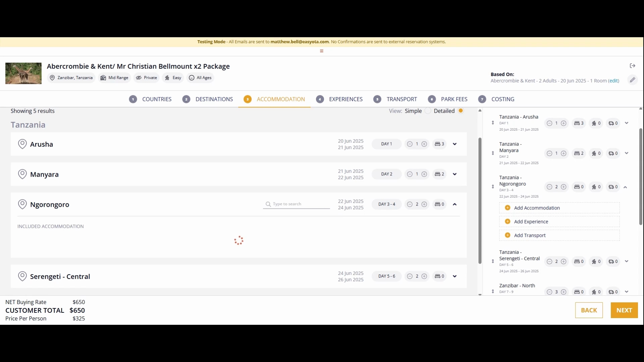The image size is (644, 362).
Task: Click the Serengeti - Central location pin icon
Action: pyautogui.click(x=22, y=277)
